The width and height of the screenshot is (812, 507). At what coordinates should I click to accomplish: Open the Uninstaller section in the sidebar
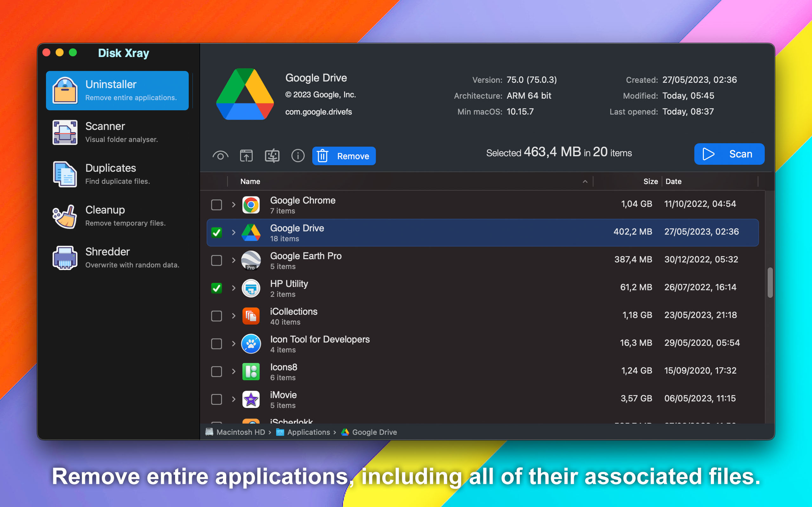point(117,90)
